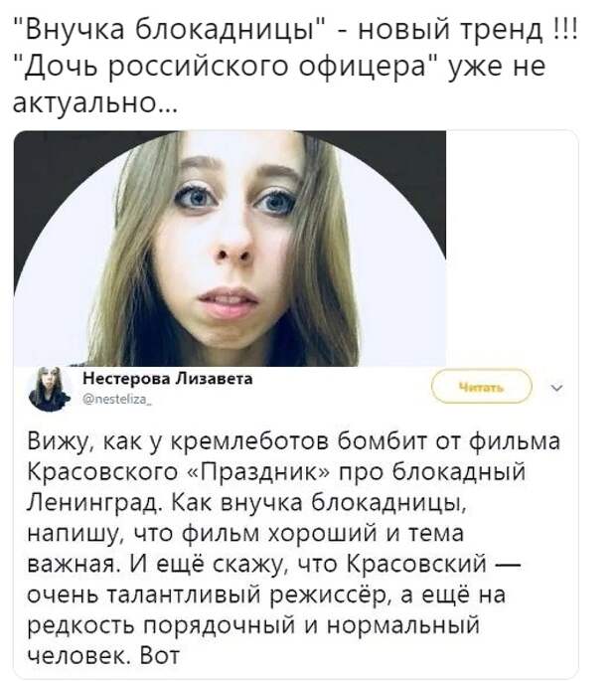
Task: Click the word "Красовского" in the tweet
Action: pos(103,472)
